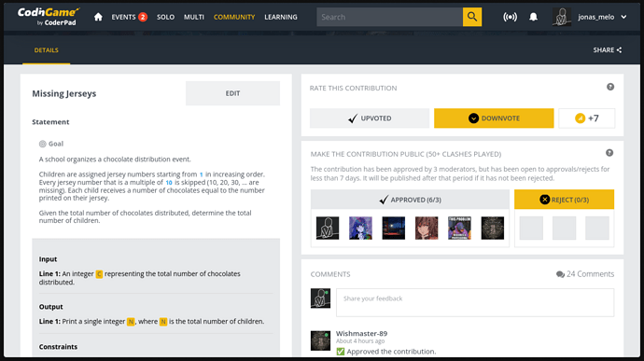Toggle the APPROVED (6/3) button
Screen dimensions: 644x361
coord(410,200)
